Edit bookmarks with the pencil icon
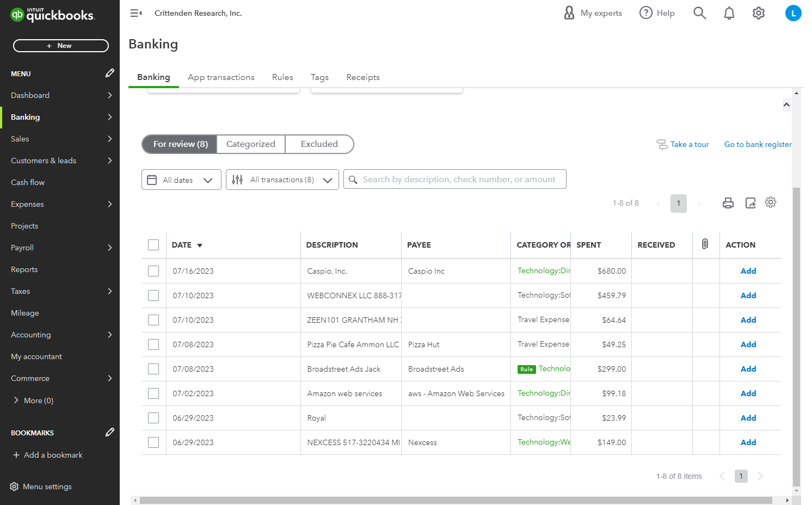Screen dimensions: 812x505 point(110,432)
